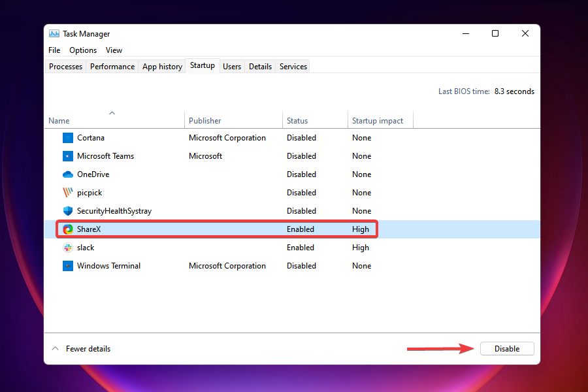Screen dimensions: 588x392
Task: Switch to the Processes tab
Action: point(65,67)
